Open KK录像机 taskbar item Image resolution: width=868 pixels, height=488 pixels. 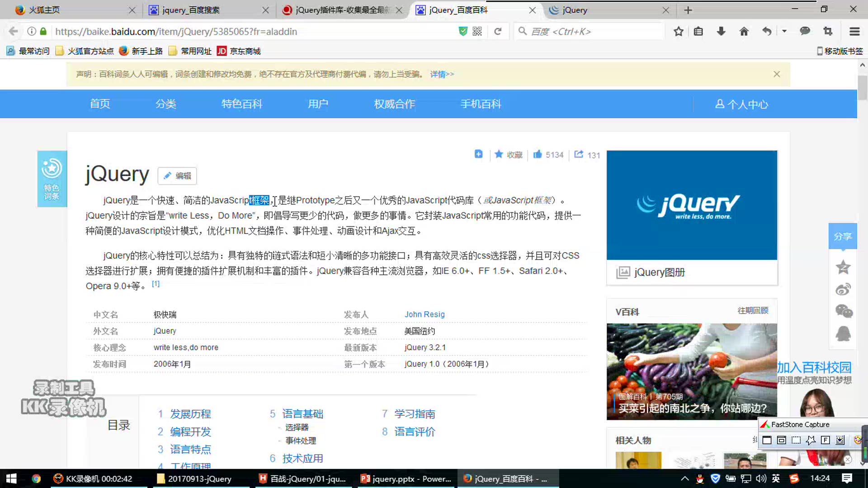pos(93,479)
